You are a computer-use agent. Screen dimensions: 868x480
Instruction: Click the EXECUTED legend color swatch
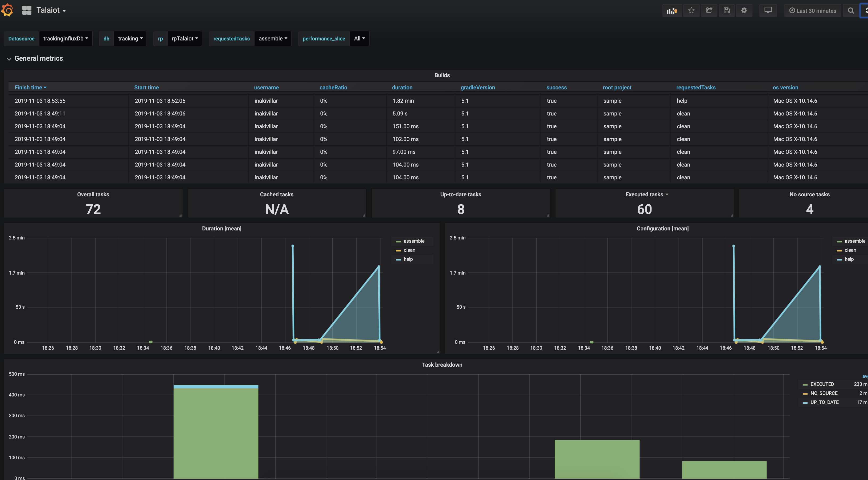coord(805,385)
